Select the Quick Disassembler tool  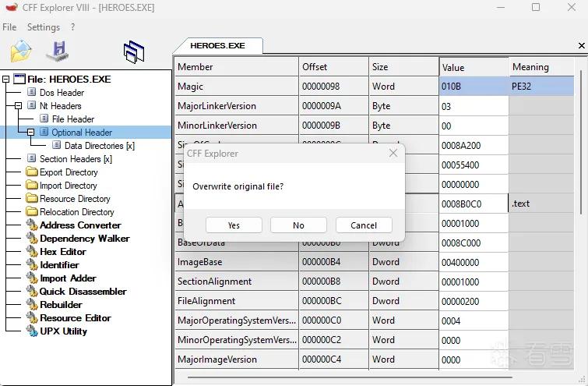click(x=83, y=292)
